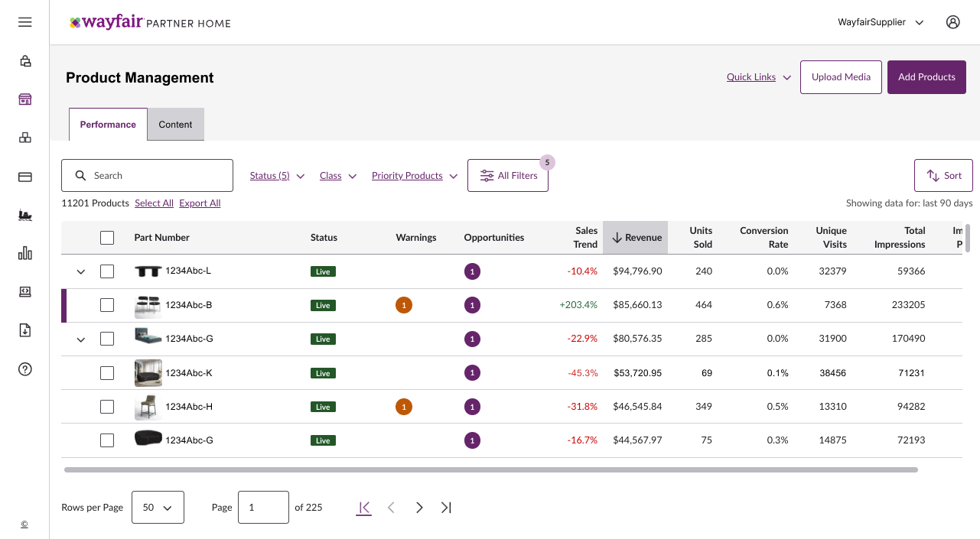Toggle the select-all checkbox in table header

(x=106, y=237)
